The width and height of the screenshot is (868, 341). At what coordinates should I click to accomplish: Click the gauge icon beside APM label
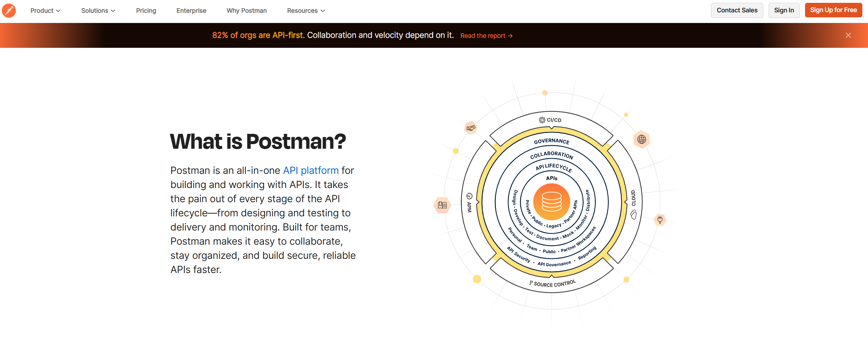469,196
